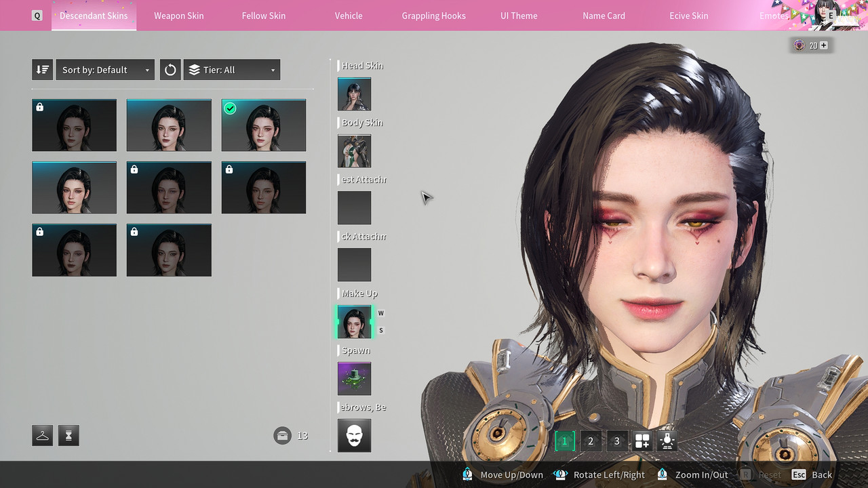
Task: Select the locked makeup at third row start
Action: pyautogui.click(x=74, y=250)
